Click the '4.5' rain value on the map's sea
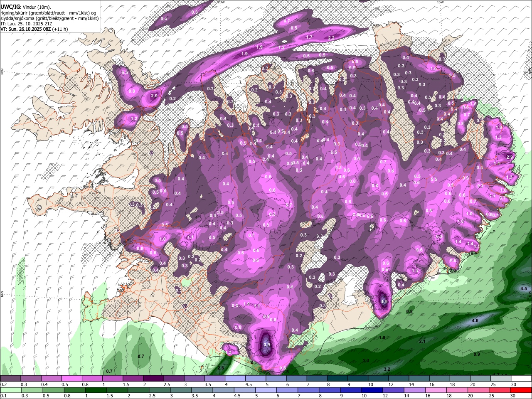 524,288
